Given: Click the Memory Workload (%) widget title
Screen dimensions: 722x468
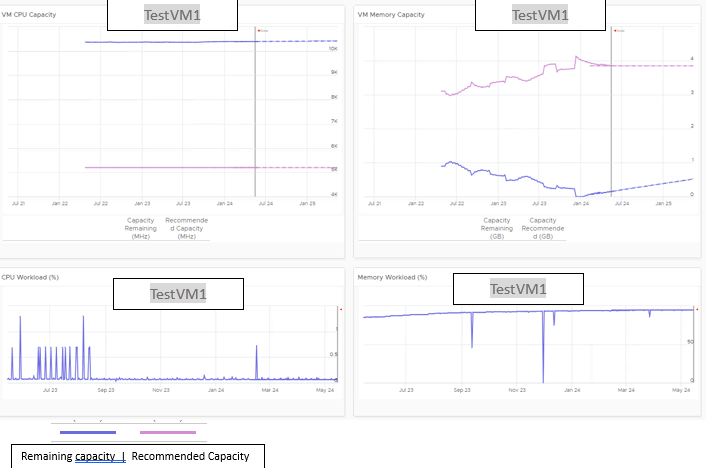Looking at the screenshot, I should (x=392, y=277).
